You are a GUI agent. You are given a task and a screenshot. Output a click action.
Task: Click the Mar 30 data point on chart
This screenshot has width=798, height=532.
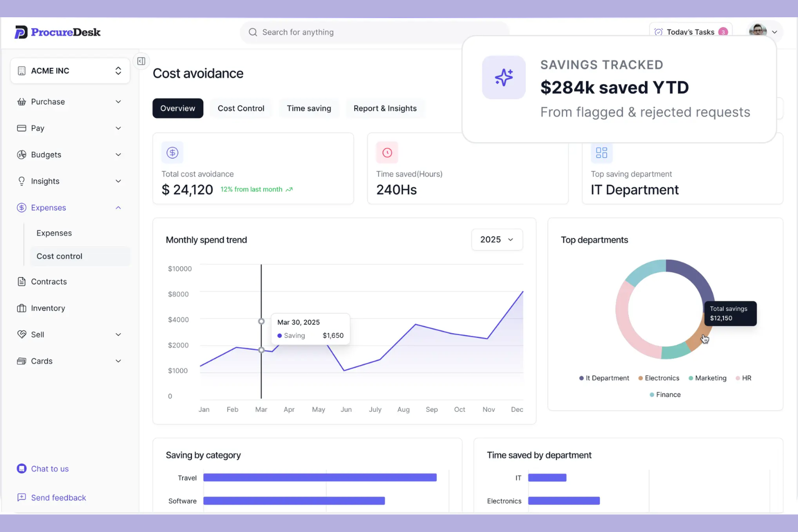[x=262, y=350]
